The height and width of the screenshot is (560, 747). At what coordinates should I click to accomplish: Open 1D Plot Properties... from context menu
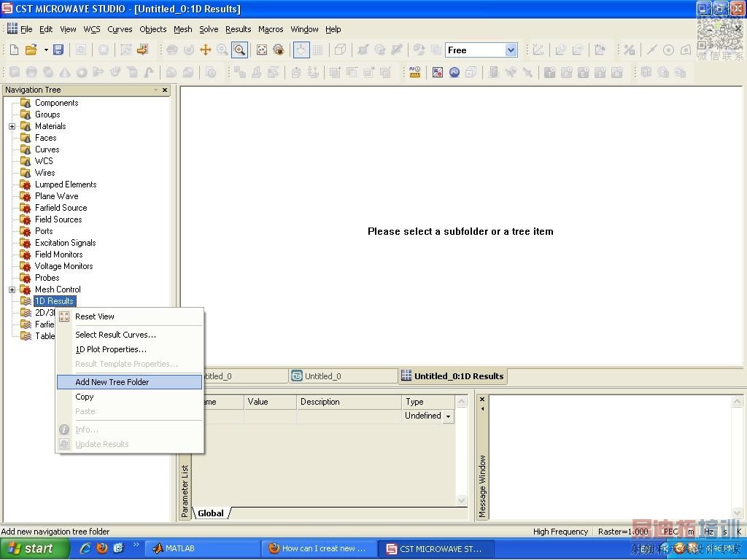tap(130, 349)
